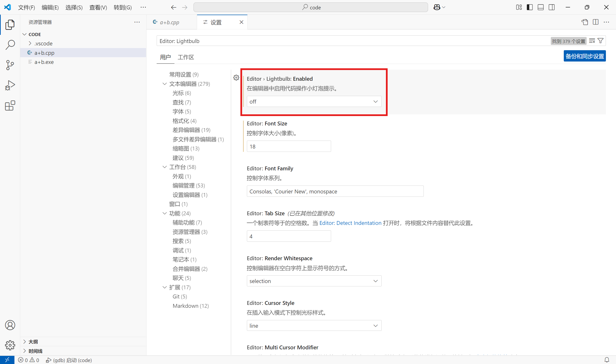Open the Render Whitespace selection dropdown
The width and height of the screenshot is (616, 364).
pyautogui.click(x=314, y=281)
